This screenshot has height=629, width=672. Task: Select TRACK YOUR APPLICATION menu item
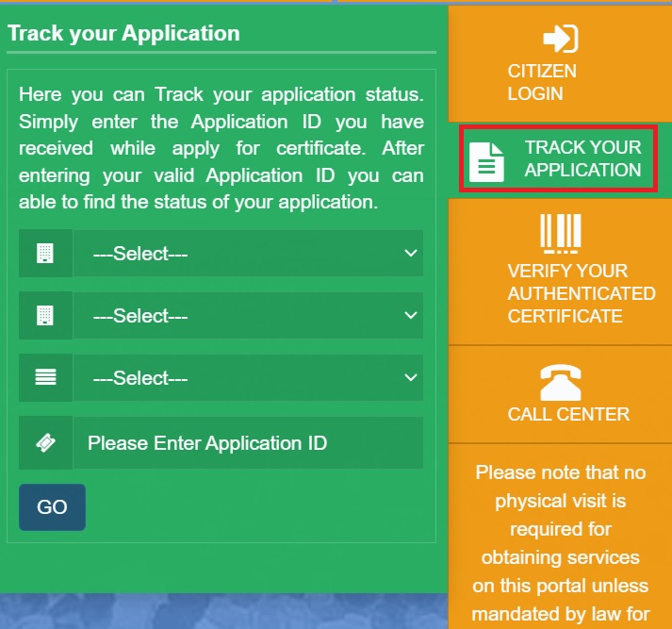coord(558,158)
